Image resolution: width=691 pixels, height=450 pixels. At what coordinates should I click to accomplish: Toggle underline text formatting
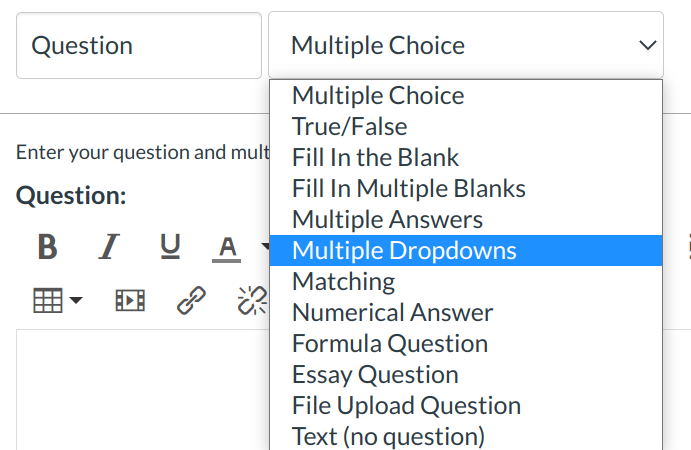(170, 246)
